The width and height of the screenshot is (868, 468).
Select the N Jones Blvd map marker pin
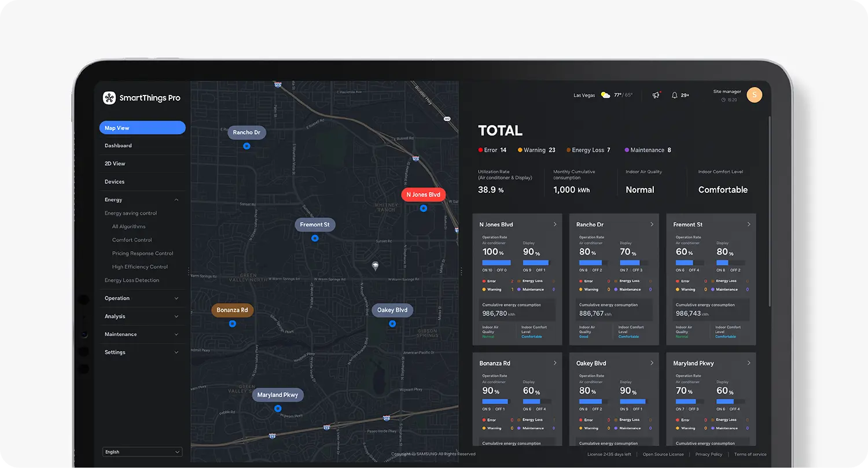pyautogui.click(x=423, y=208)
